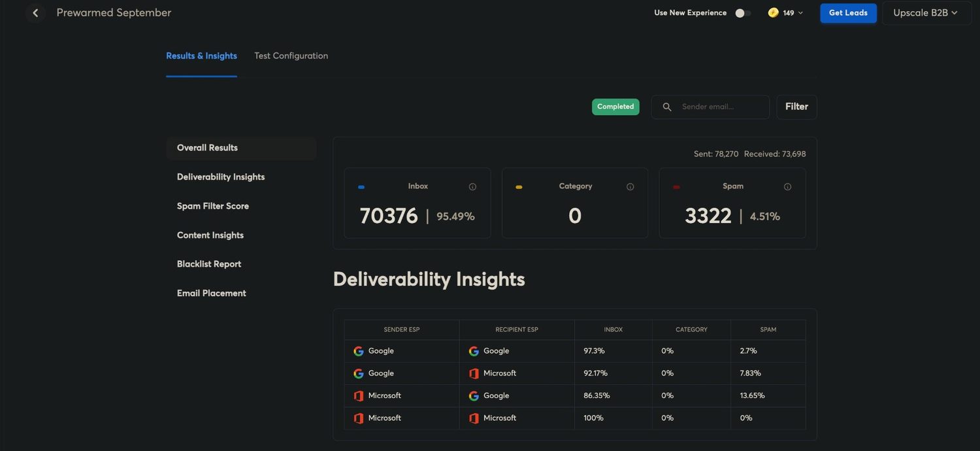This screenshot has width=980, height=451.
Task: Click Microsoft recipient icon in 92.17% row
Action: click(x=474, y=373)
